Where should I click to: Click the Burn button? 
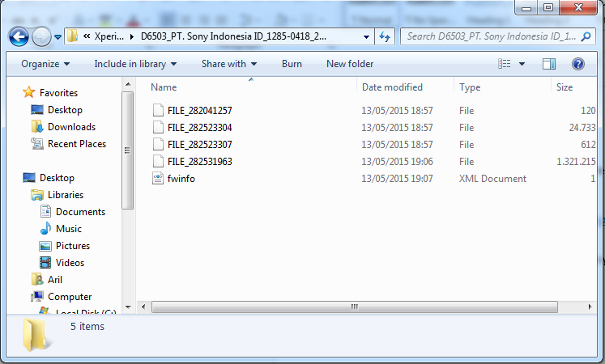pos(292,64)
